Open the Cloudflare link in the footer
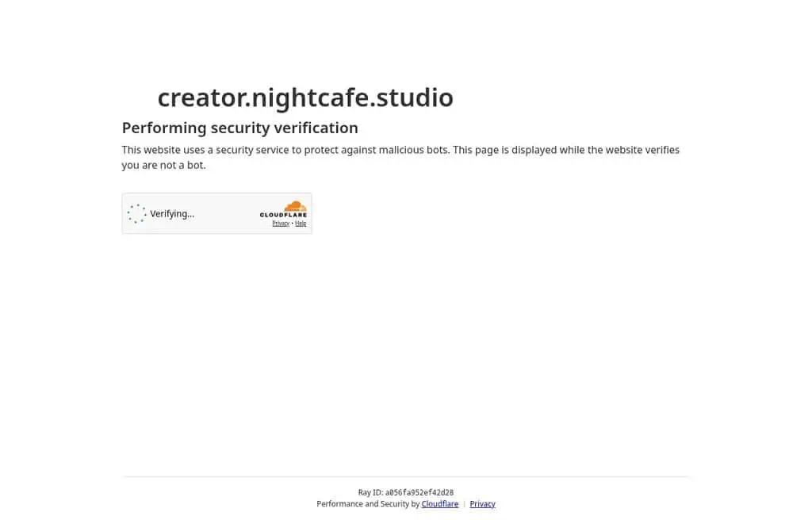812x520 pixels. coord(439,504)
